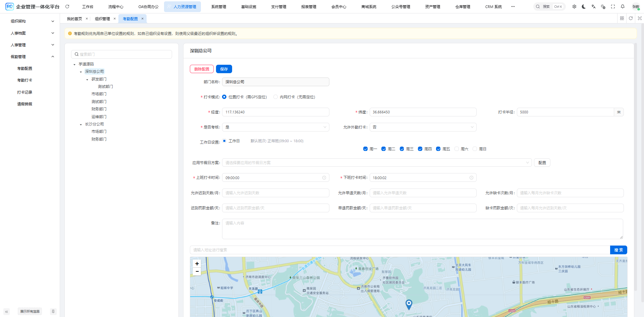Click the 打卡半径 input field
Image resolution: width=644 pixels, height=317 pixels.
click(565, 112)
